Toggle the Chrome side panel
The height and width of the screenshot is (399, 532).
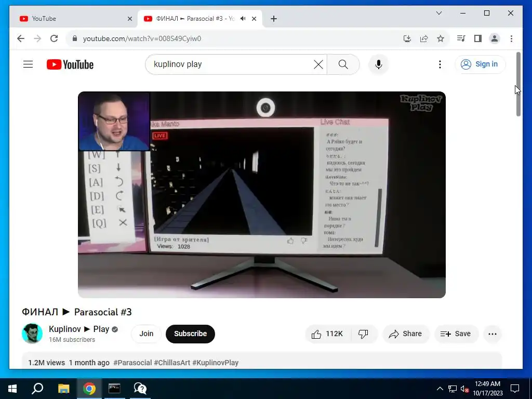[478, 38]
